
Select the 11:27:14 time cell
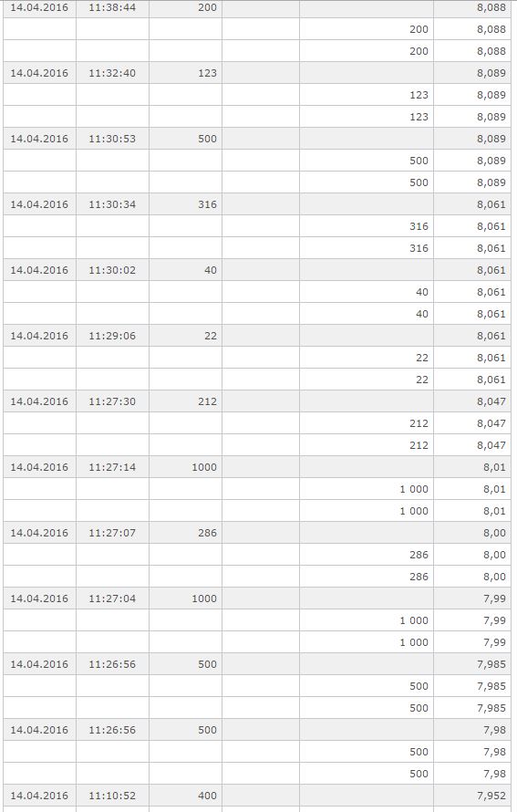point(112,468)
